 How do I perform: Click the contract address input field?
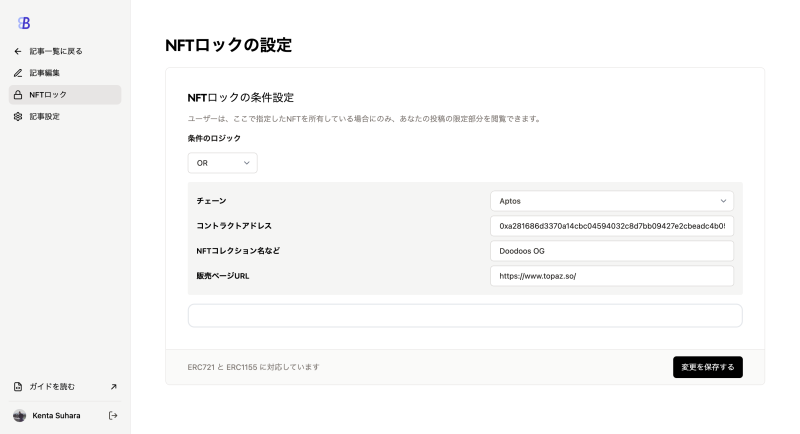[611, 226]
